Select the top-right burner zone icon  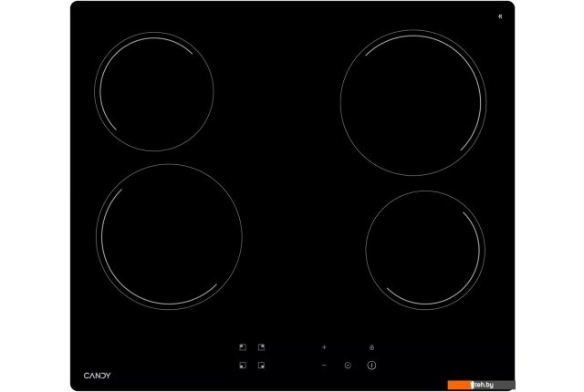tap(261, 347)
